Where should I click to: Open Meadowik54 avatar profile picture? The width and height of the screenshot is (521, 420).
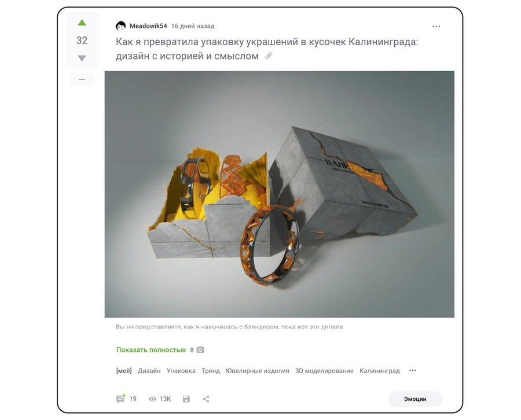coord(120,26)
